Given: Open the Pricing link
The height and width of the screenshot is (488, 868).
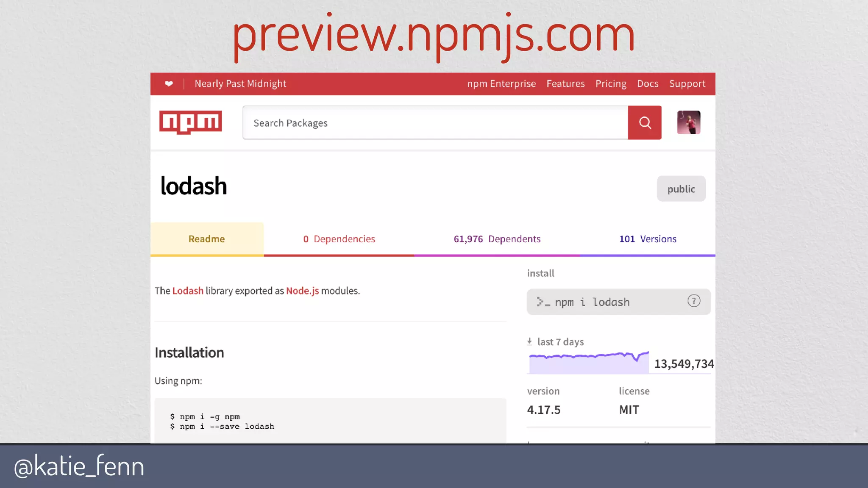Looking at the screenshot, I should (611, 84).
